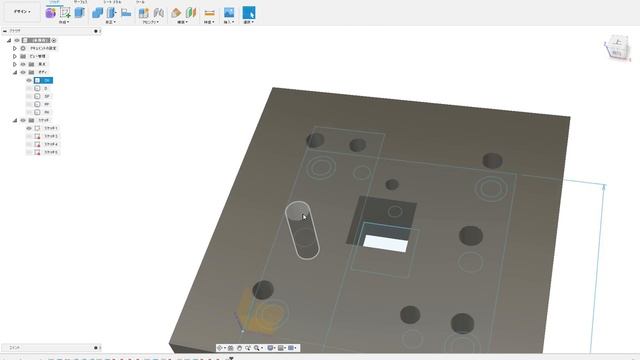Click the Grid and Snaps icon
The image size is (640, 360).
click(281, 348)
